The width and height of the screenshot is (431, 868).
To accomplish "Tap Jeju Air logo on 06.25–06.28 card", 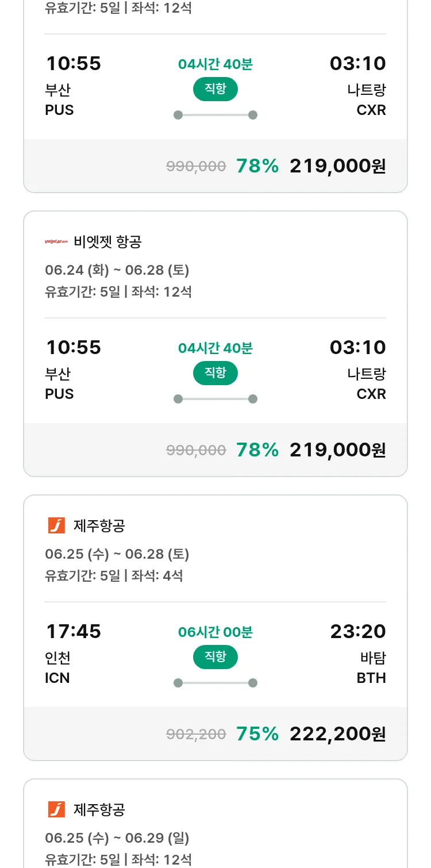I will click(56, 525).
